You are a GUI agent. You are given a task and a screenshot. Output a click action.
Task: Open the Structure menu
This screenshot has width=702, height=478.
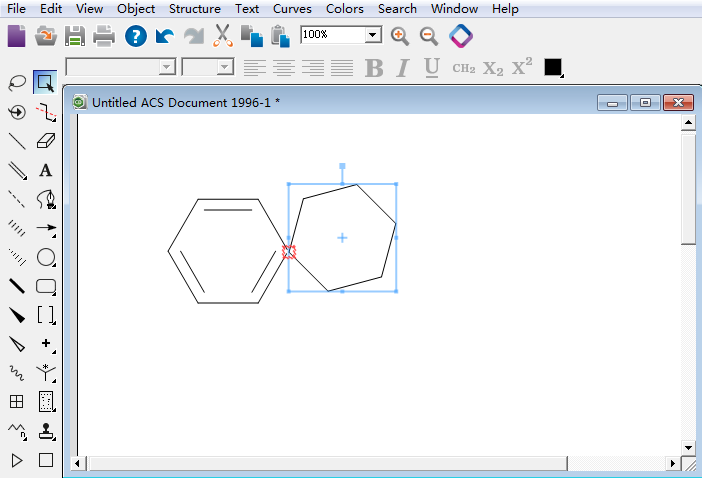click(x=194, y=8)
